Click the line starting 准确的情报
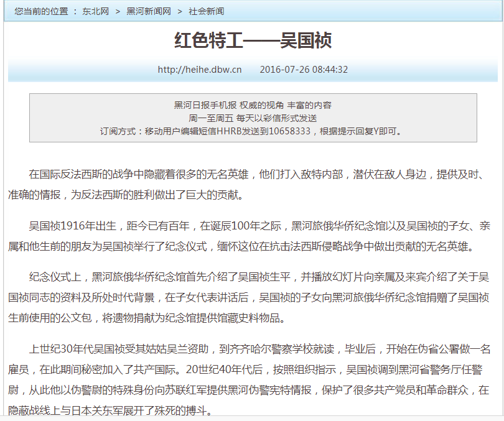The height and width of the screenshot is (421, 504). point(126,195)
